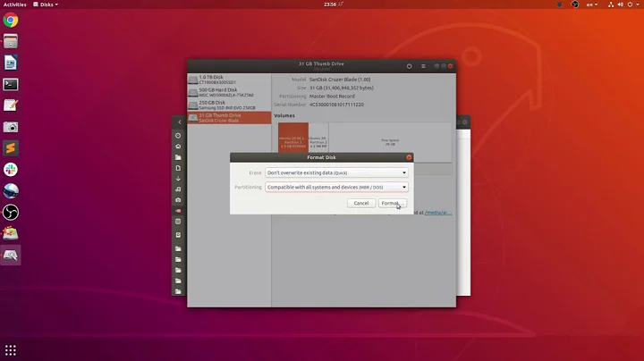Image resolution: width=644 pixels, height=361 pixels.
Task: Close the Format Disk dialog
Action: pyautogui.click(x=409, y=157)
